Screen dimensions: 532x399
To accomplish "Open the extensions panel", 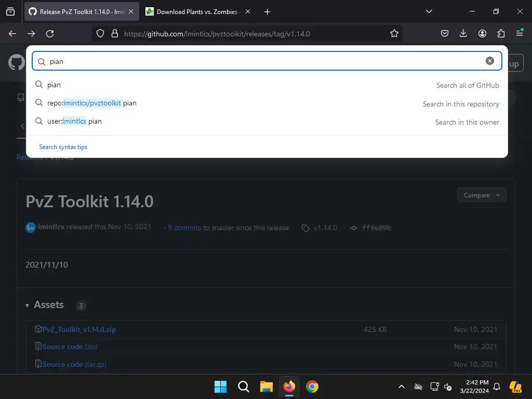I will pyautogui.click(x=501, y=33).
